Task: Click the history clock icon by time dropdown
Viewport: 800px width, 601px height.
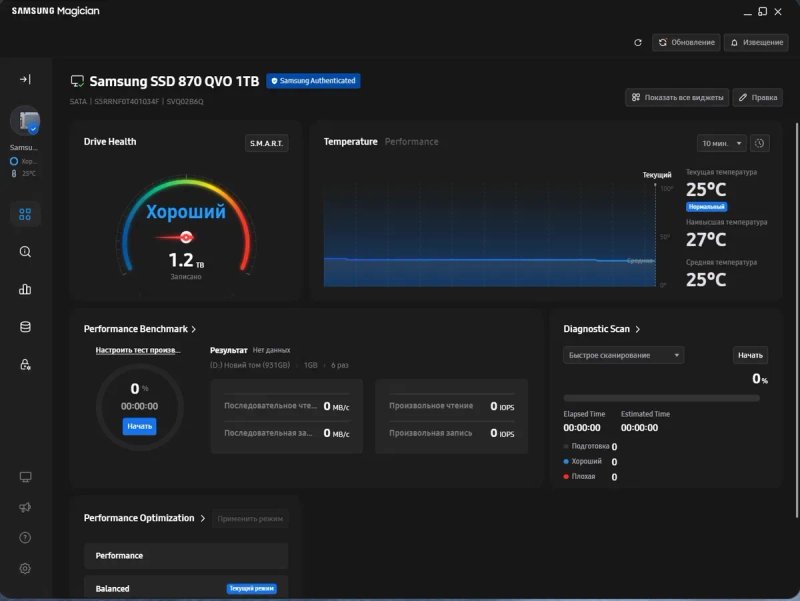Action: (x=759, y=143)
